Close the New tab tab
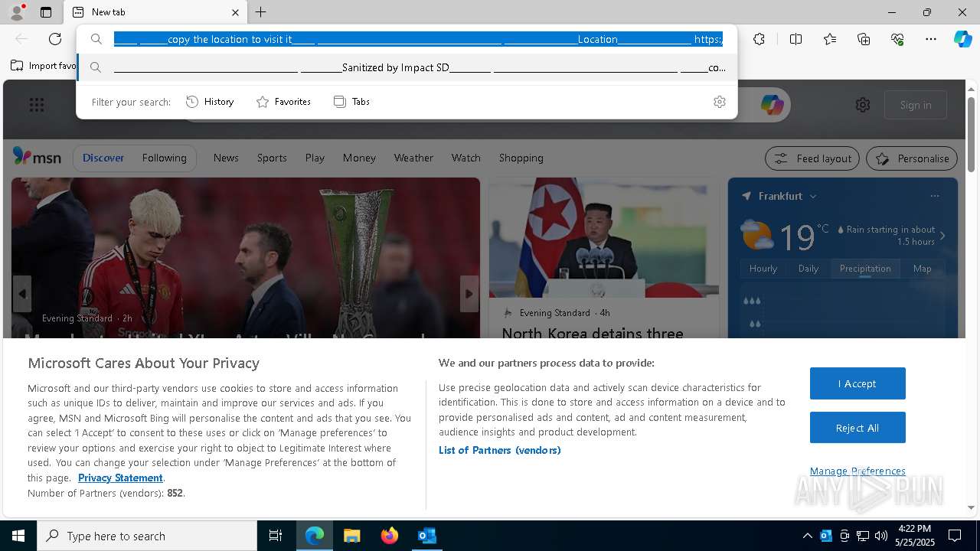The height and width of the screenshot is (551, 980). tap(235, 12)
